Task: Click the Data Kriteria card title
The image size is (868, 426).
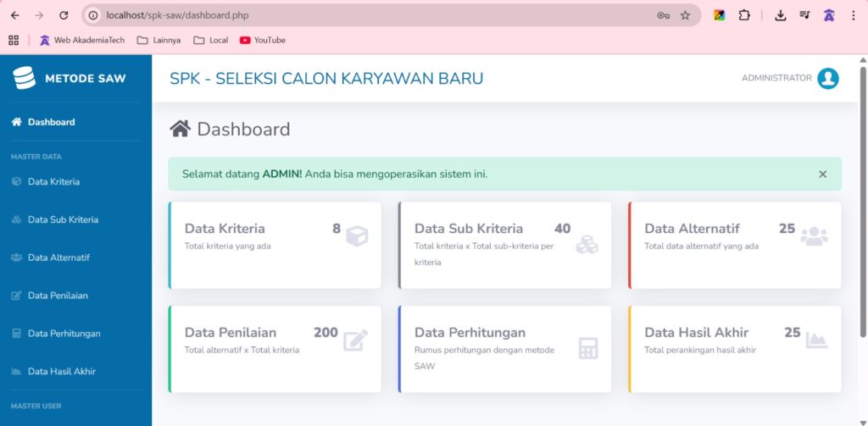Action: pyautogui.click(x=225, y=229)
